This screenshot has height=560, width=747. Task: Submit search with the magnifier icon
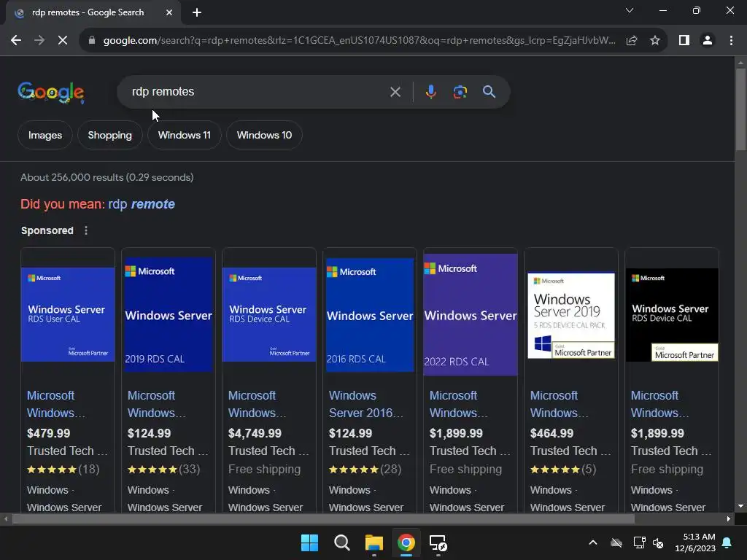489,92
